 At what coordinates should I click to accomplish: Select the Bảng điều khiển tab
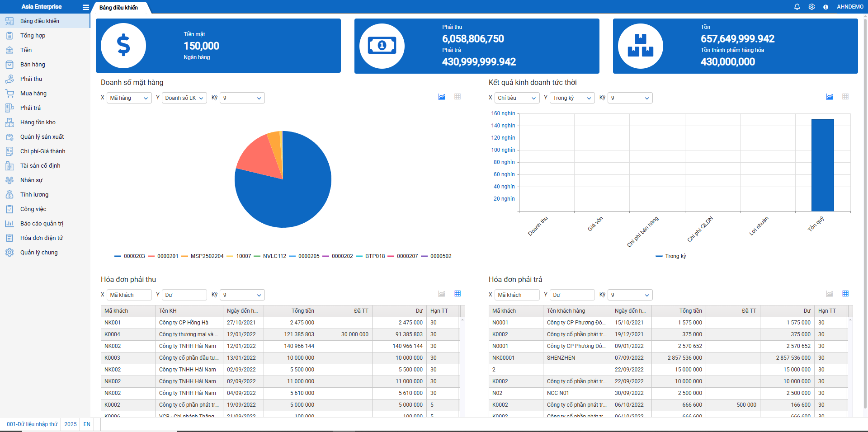(118, 8)
